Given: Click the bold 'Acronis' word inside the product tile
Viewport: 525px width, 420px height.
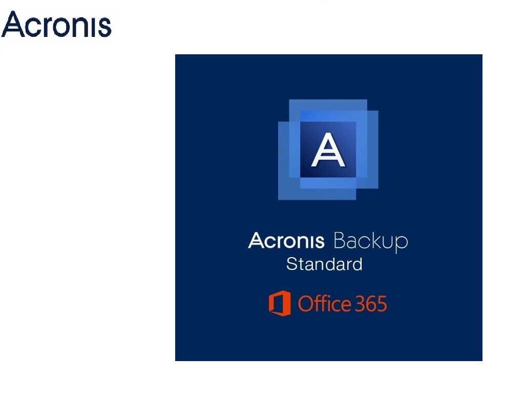Looking at the screenshot, I should tap(286, 240).
